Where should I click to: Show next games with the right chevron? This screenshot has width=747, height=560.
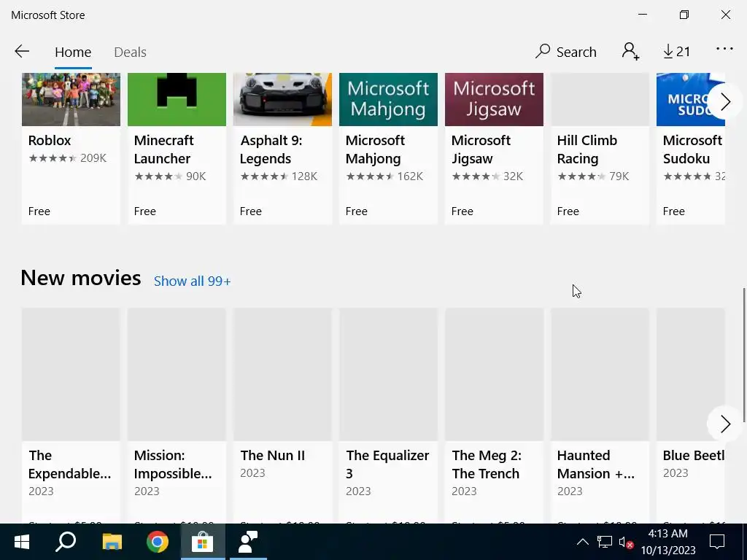click(x=725, y=101)
